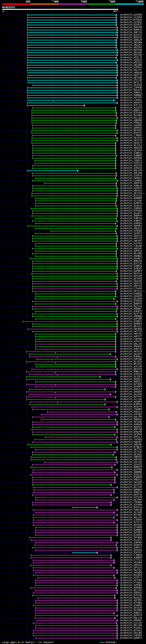The height and width of the screenshot is (644, 146).
Task: Click the UniRef100_Q8W125 label
Action: pos(131,40)
